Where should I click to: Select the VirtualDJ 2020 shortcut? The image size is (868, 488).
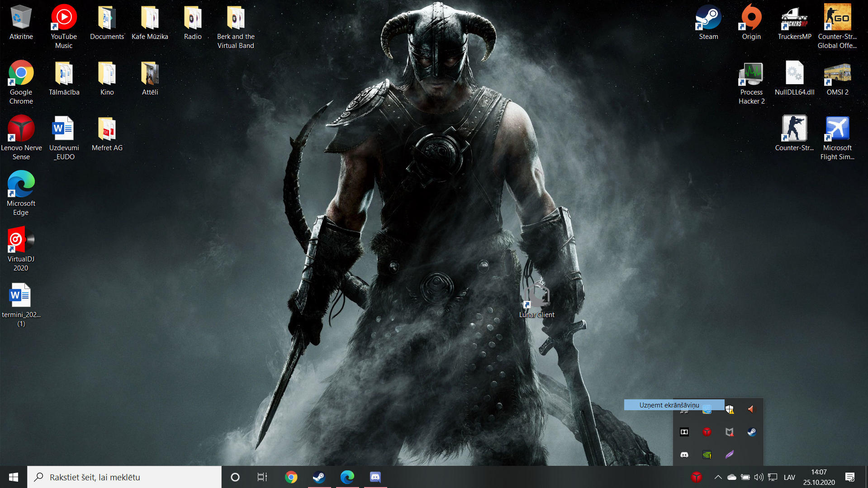[x=21, y=249]
